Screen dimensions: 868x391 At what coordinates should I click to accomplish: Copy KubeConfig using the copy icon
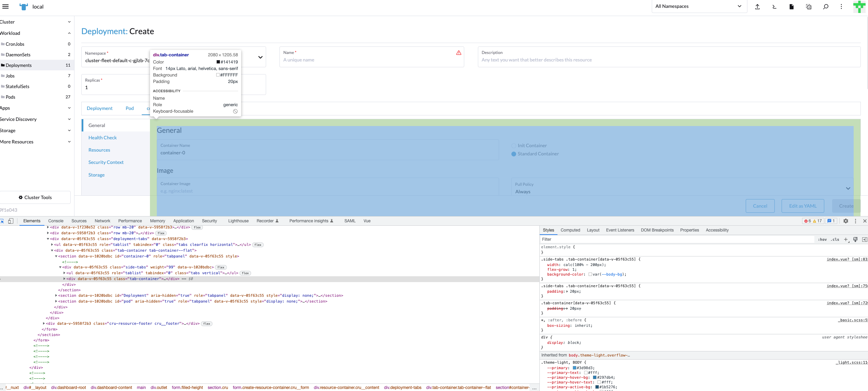[808, 6]
